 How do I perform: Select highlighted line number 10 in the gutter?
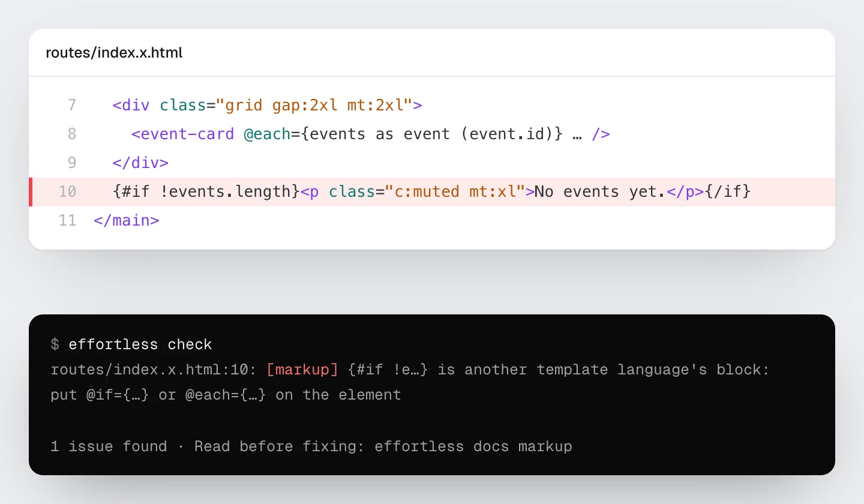pos(68,191)
